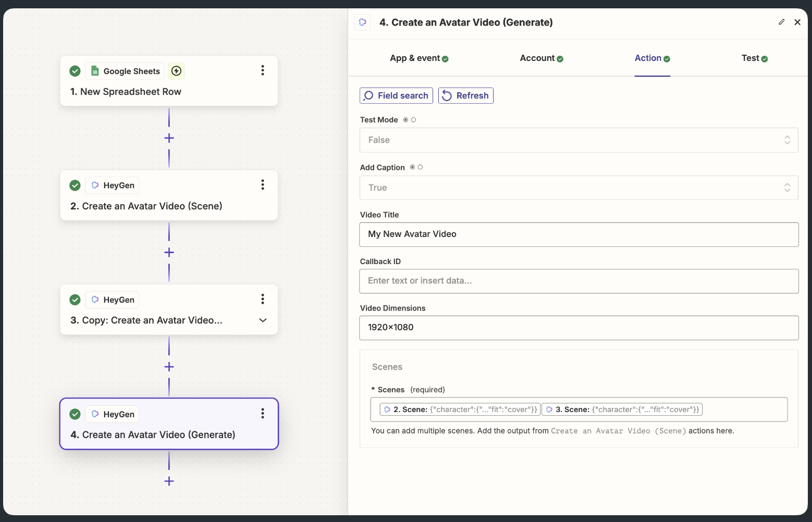Select step 4 Create an Avatar Video (Generate) card
The image size is (812, 522).
169,424
